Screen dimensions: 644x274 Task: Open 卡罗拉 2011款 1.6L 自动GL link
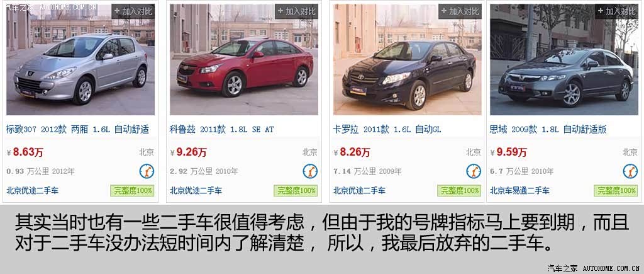[387, 130]
